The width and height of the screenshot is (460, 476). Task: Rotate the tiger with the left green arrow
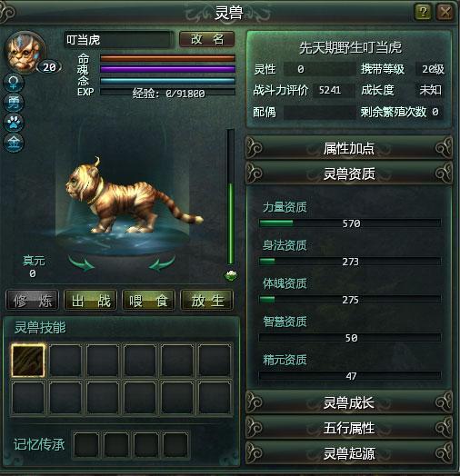coord(82,263)
